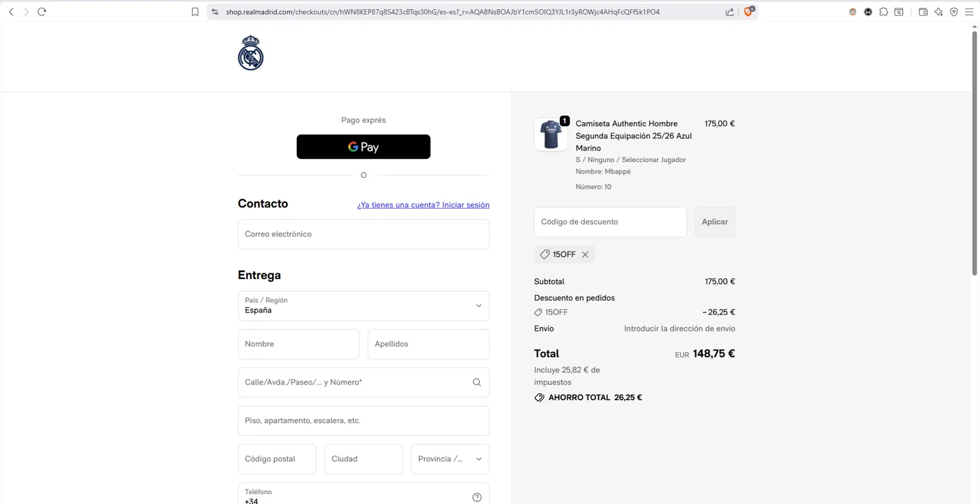The width and height of the screenshot is (980, 504).
Task: Go back to the previous page
Action: [x=11, y=12]
